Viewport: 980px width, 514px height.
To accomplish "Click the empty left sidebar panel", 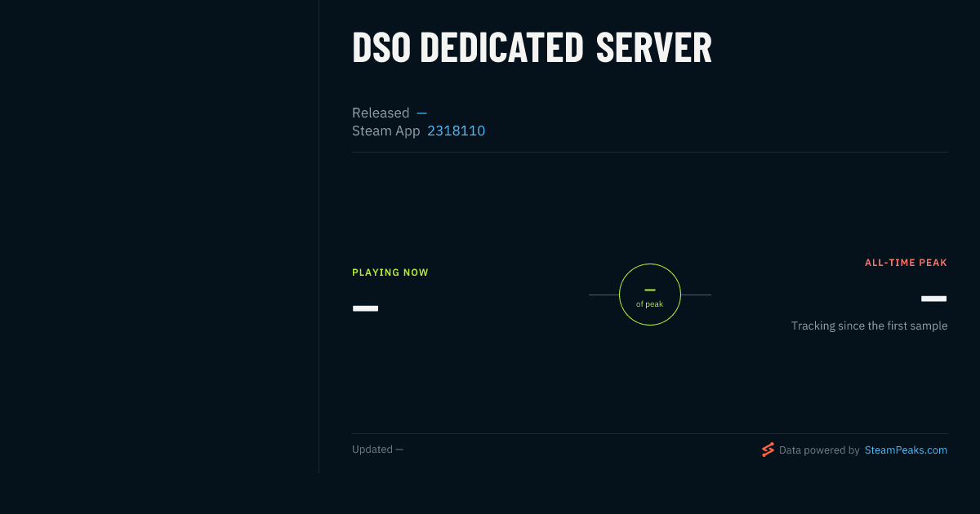I will tap(159, 237).
